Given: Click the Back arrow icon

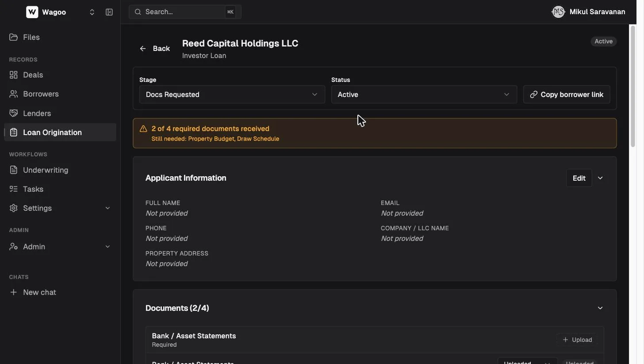Looking at the screenshot, I should coord(143,49).
